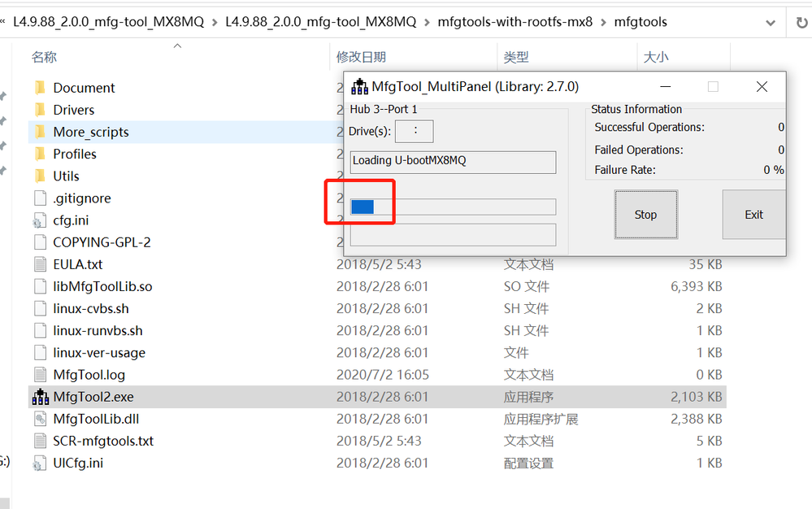812x509 pixels.
Task: Stop the MfgTool flashing operation
Action: pos(645,215)
